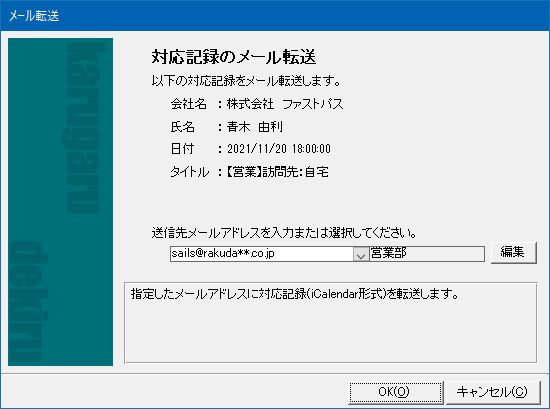
Task: Select the company name 株式会社 ファストパス text
Action: tap(285, 104)
